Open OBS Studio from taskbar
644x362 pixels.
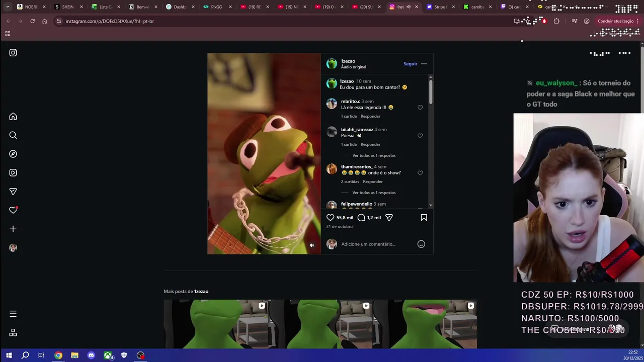[140, 355]
